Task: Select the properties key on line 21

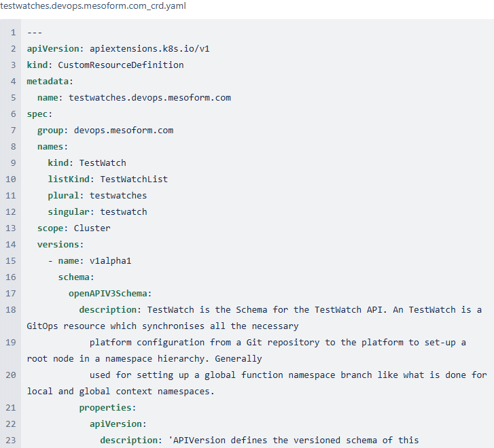Action: (105, 408)
